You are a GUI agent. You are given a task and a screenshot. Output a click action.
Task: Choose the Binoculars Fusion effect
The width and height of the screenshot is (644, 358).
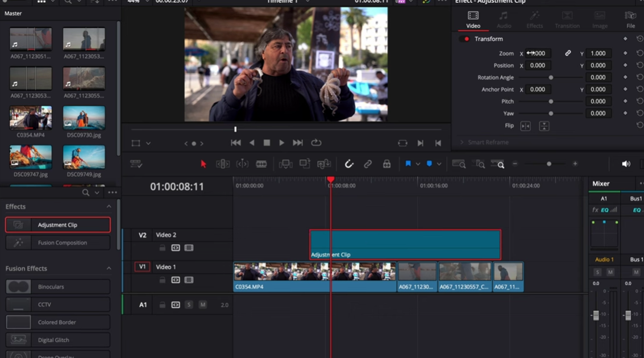click(x=58, y=287)
